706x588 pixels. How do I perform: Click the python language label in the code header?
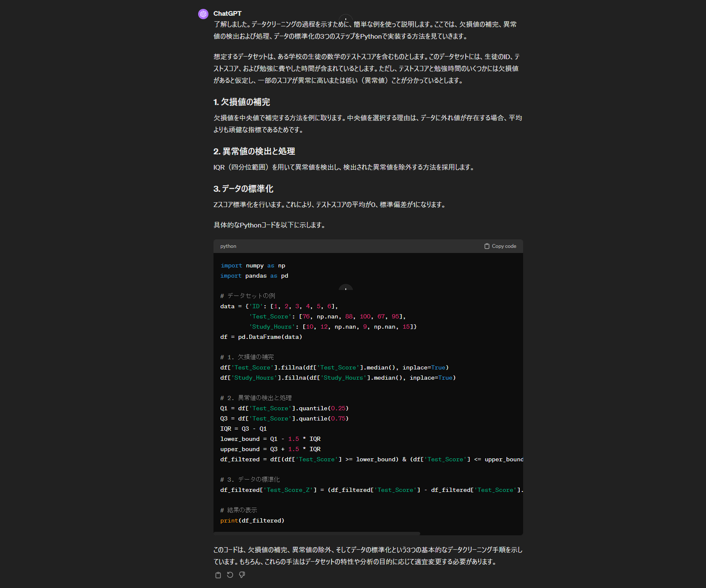click(x=228, y=246)
